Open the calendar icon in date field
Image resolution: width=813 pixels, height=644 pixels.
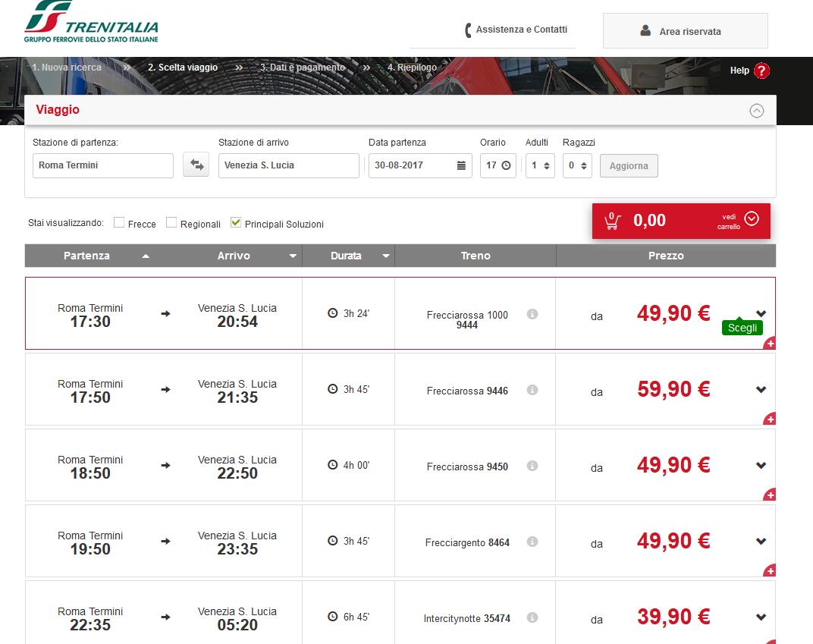461,165
